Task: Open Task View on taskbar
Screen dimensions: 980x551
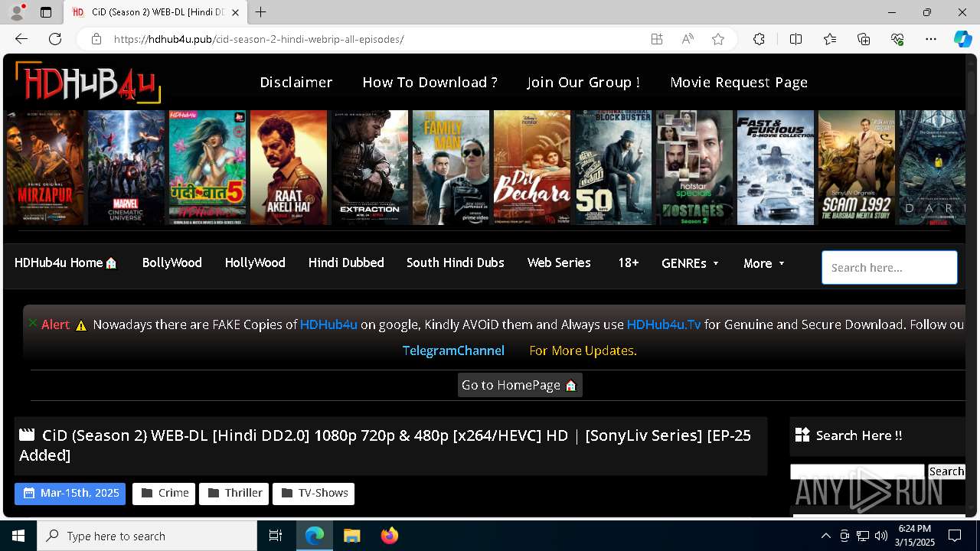Action: pyautogui.click(x=276, y=536)
